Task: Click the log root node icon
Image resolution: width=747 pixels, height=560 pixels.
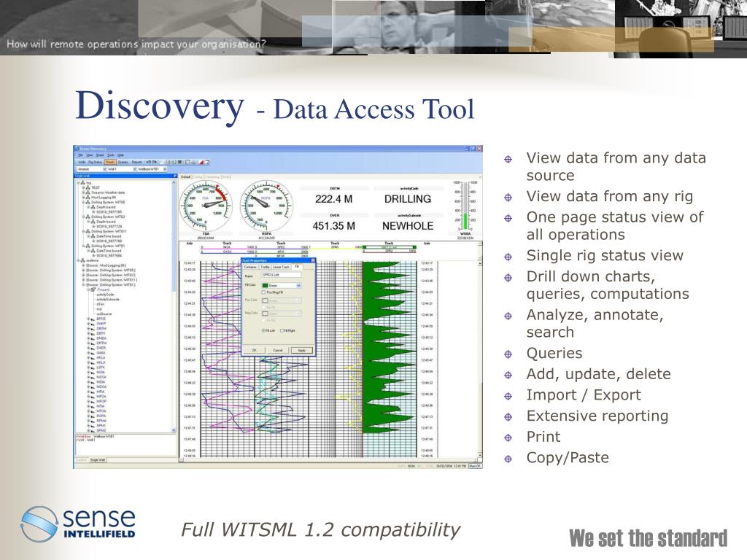Action: (83, 183)
